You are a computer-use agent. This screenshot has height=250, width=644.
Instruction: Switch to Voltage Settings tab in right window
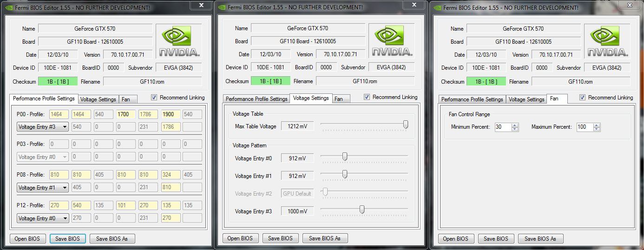(526, 99)
